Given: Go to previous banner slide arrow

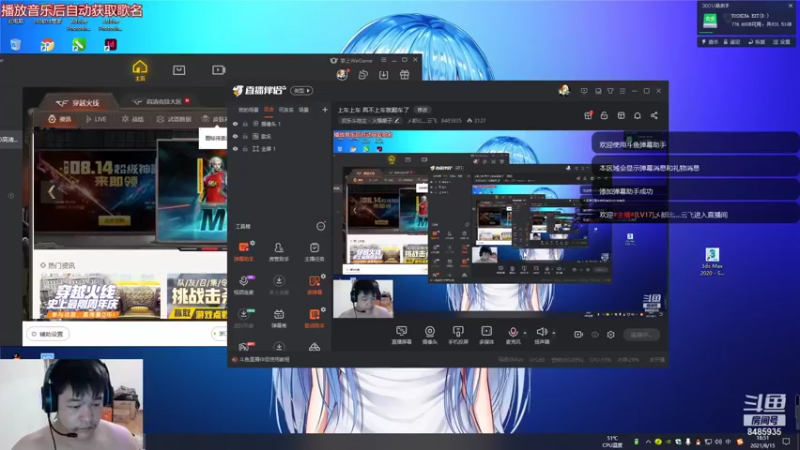Looking at the screenshot, I should click(x=52, y=192).
